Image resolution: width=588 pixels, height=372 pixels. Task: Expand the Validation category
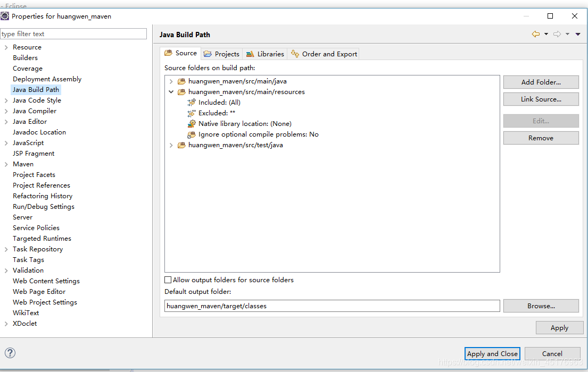coord(6,270)
